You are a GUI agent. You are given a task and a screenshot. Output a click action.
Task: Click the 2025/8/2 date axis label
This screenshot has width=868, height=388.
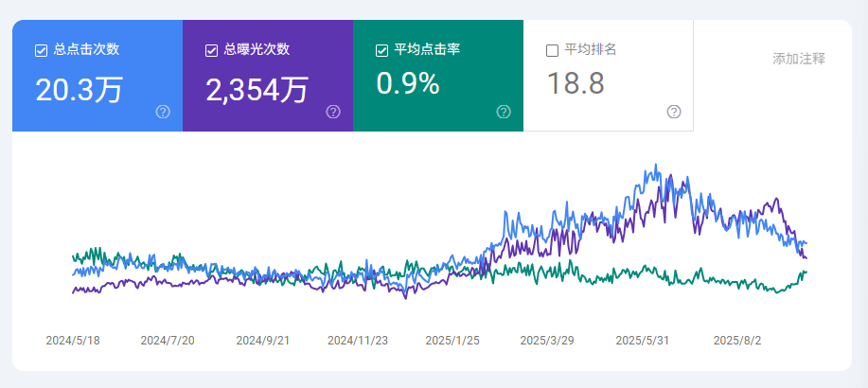tap(737, 341)
